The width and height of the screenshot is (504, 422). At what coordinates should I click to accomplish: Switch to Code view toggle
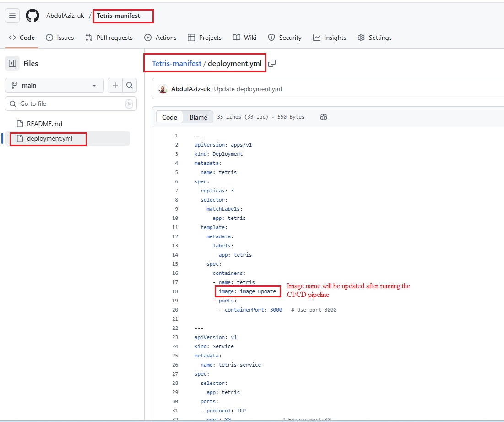tap(169, 117)
